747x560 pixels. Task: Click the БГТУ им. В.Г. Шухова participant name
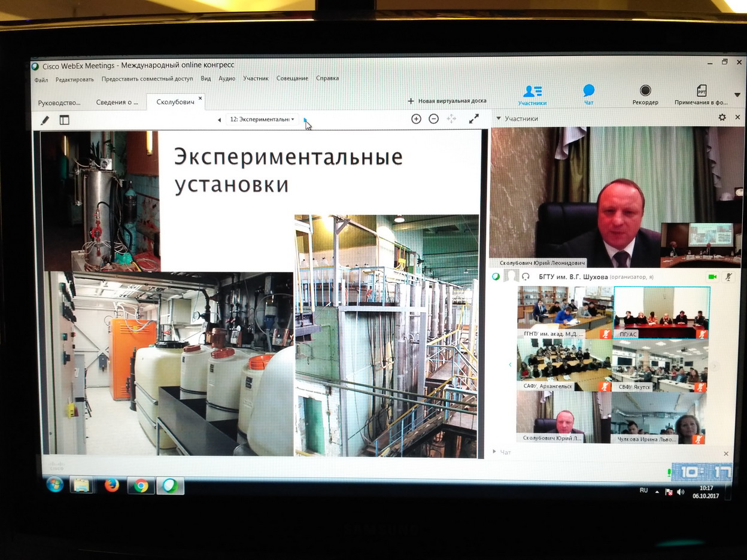coord(573,277)
